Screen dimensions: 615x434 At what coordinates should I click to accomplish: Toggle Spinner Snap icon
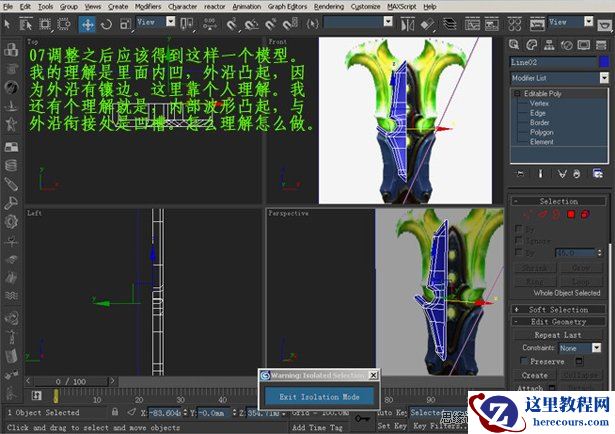click(289, 24)
